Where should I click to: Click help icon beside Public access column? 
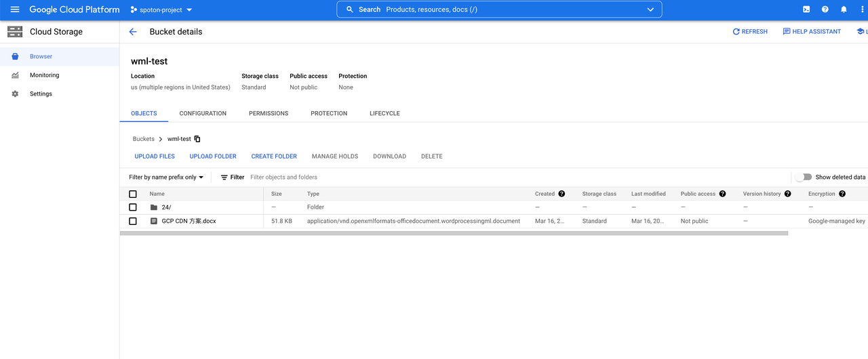tap(723, 194)
